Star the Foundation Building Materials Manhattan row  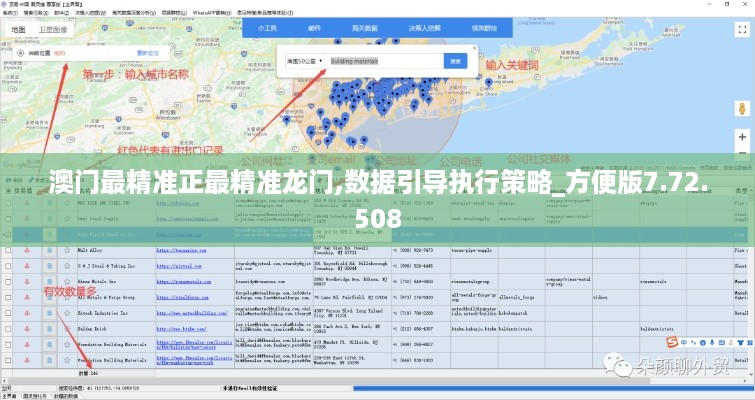tap(67, 360)
